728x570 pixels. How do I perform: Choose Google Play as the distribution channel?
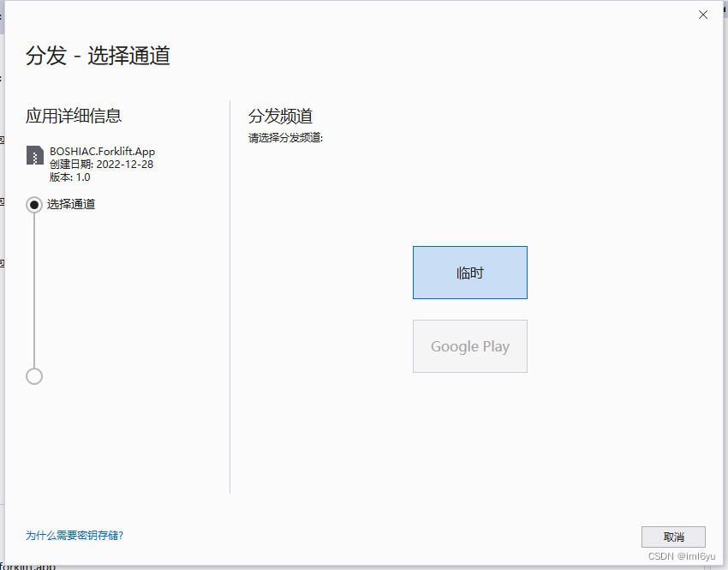tap(469, 346)
